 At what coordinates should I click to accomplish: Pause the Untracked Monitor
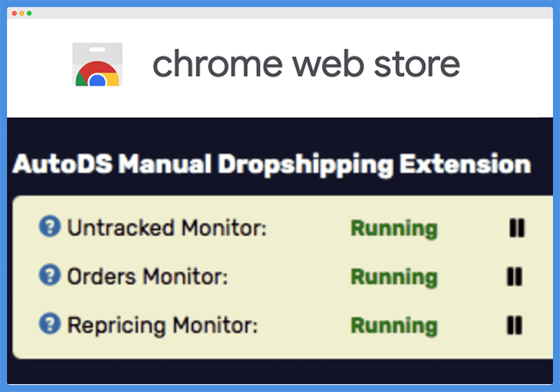[x=517, y=227]
